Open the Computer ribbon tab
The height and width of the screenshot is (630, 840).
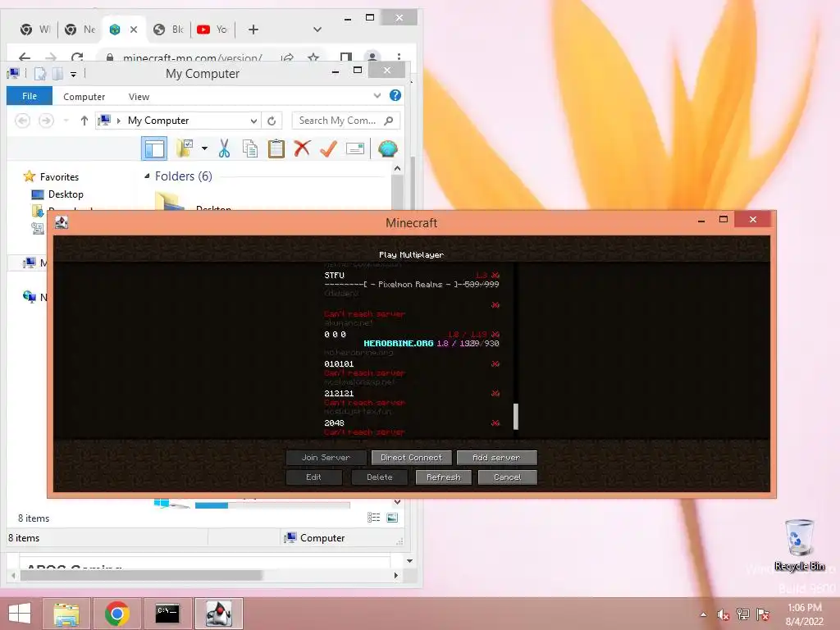pos(84,97)
